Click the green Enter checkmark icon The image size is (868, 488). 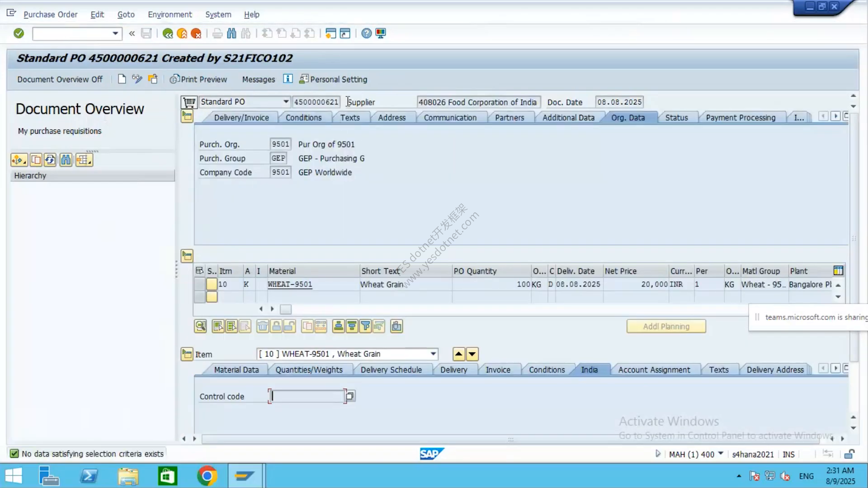point(19,33)
